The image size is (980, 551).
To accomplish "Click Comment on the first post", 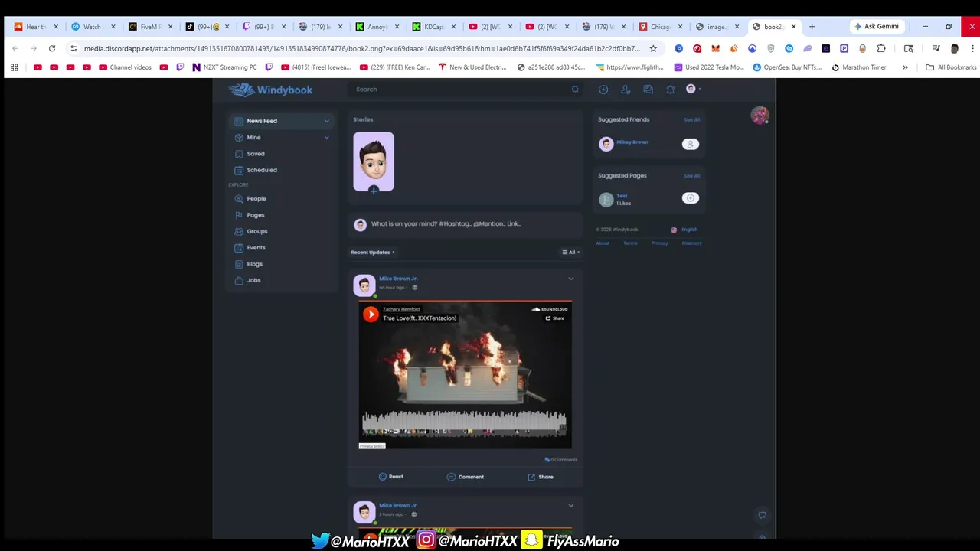I will coord(465,477).
